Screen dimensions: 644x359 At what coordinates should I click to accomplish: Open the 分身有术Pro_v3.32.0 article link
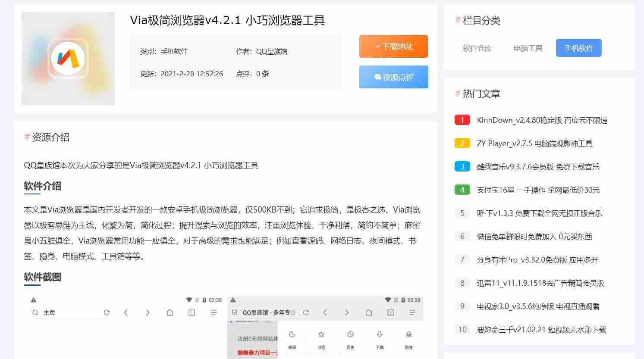coord(537,260)
